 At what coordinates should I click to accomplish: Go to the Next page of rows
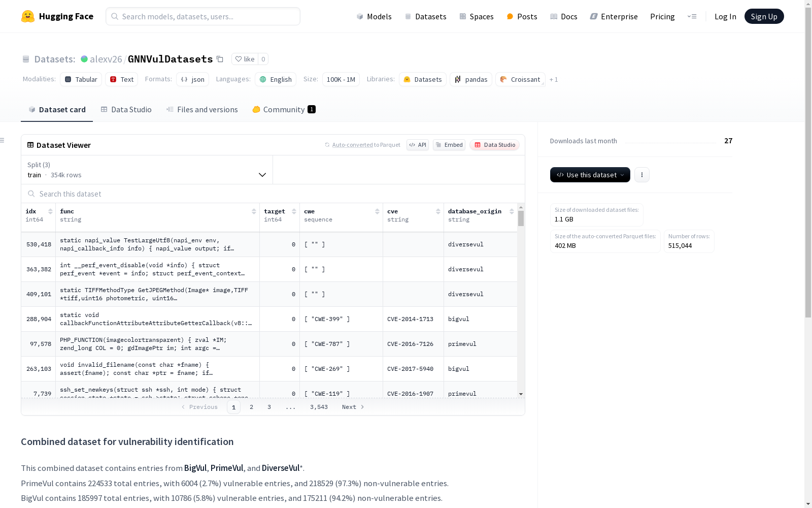coord(353,407)
